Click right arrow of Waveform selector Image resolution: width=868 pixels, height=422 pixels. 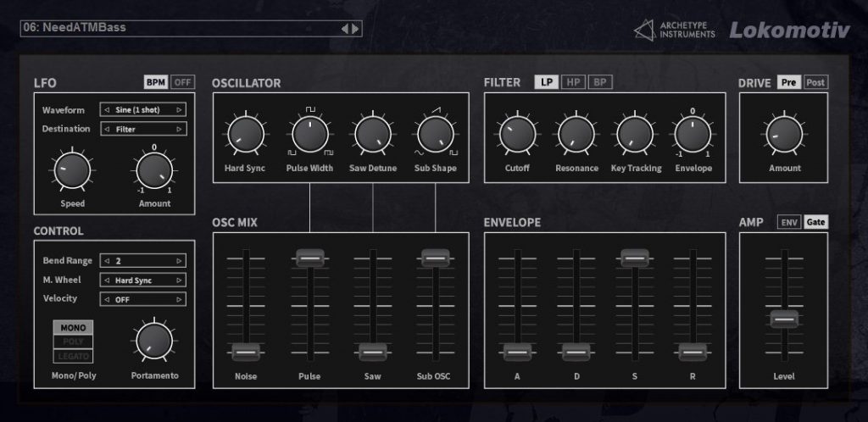179,109
